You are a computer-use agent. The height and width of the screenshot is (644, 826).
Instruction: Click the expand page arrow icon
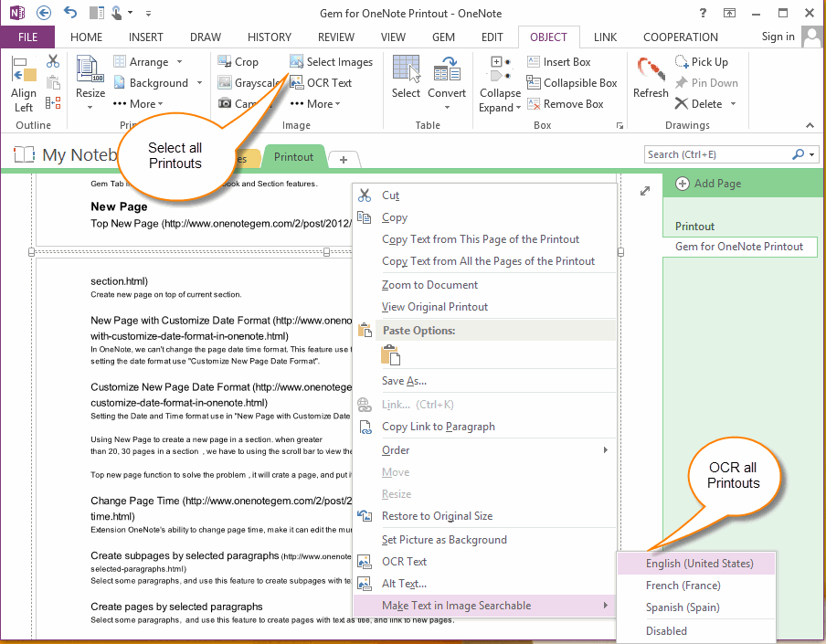coord(645,191)
